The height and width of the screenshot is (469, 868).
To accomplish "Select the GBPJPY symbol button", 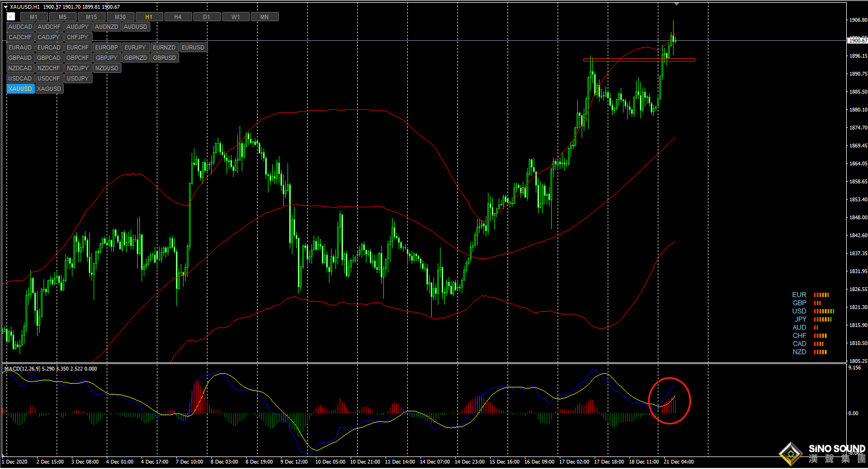I will pyautogui.click(x=106, y=58).
